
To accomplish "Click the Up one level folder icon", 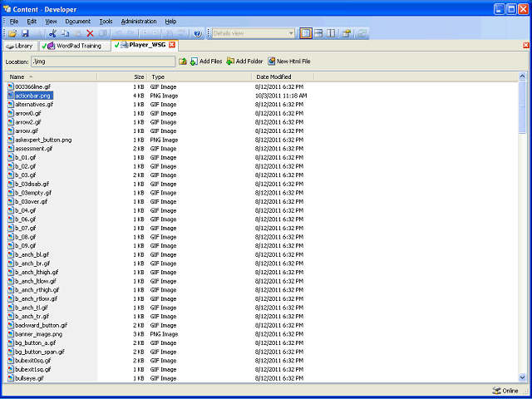I will [x=183, y=62].
